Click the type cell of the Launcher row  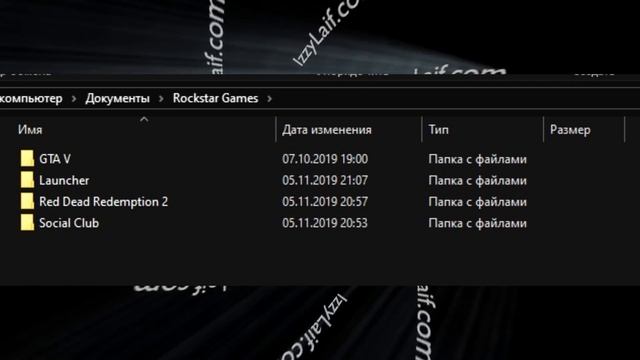pyautogui.click(x=478, y=181)
